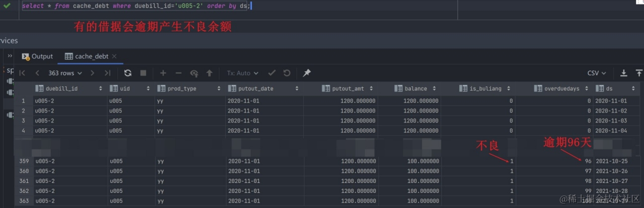Click overduedays cell with value 97
The width and height of the screenshot is (644, 208).
(x=554, y=171)
